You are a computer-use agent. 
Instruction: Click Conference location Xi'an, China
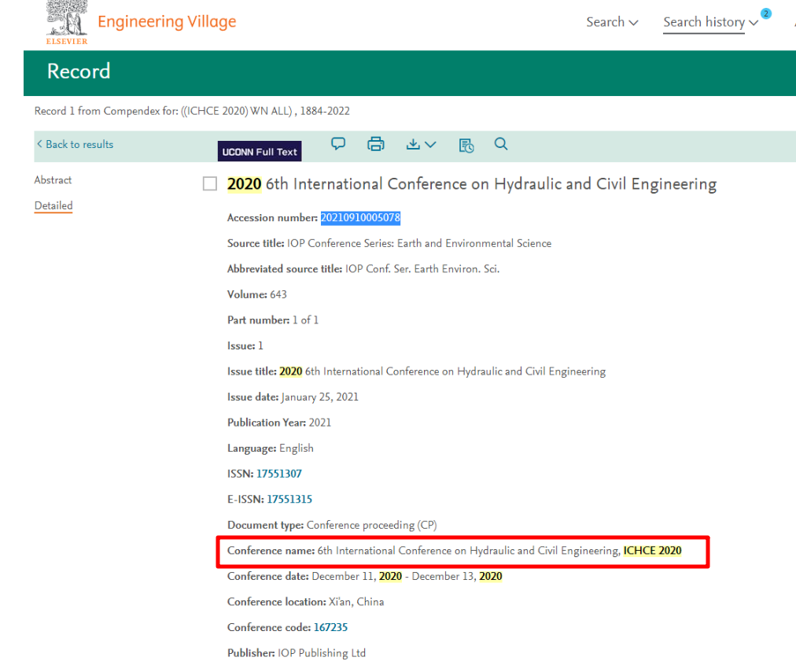tap(306, 602)
